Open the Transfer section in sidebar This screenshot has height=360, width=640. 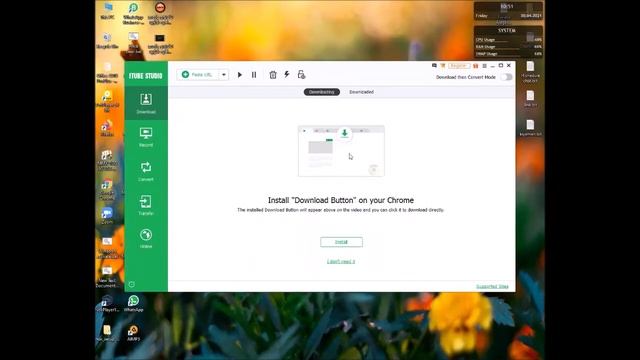pos(146,205)
